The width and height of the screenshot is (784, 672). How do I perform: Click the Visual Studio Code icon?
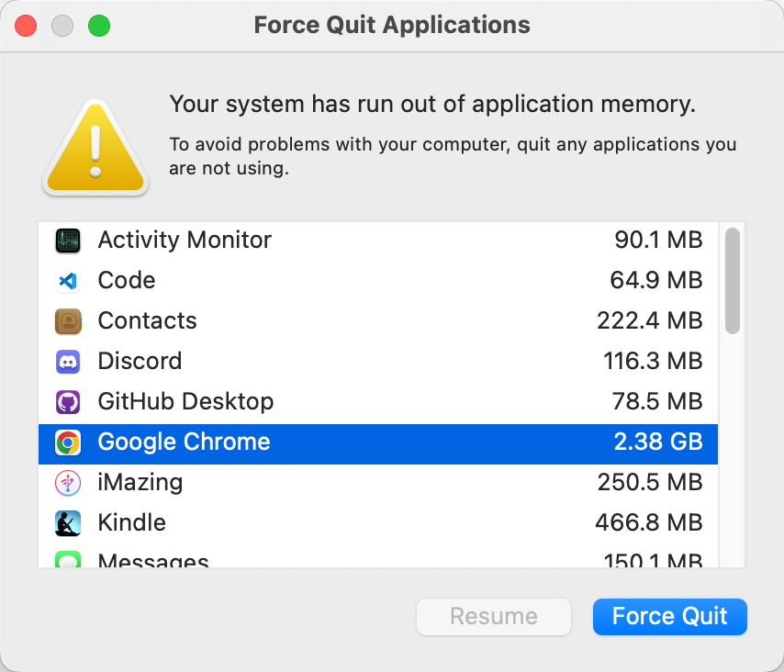(x=68, y=281)
